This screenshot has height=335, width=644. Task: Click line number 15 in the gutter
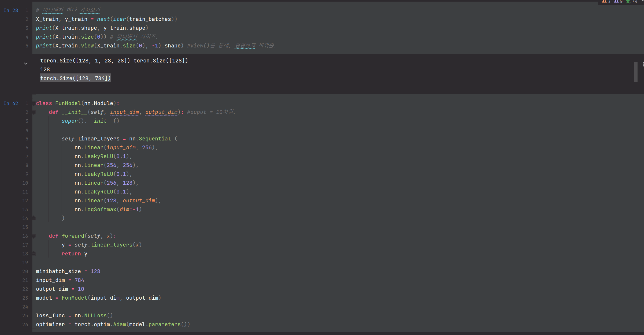pos(25,227)
